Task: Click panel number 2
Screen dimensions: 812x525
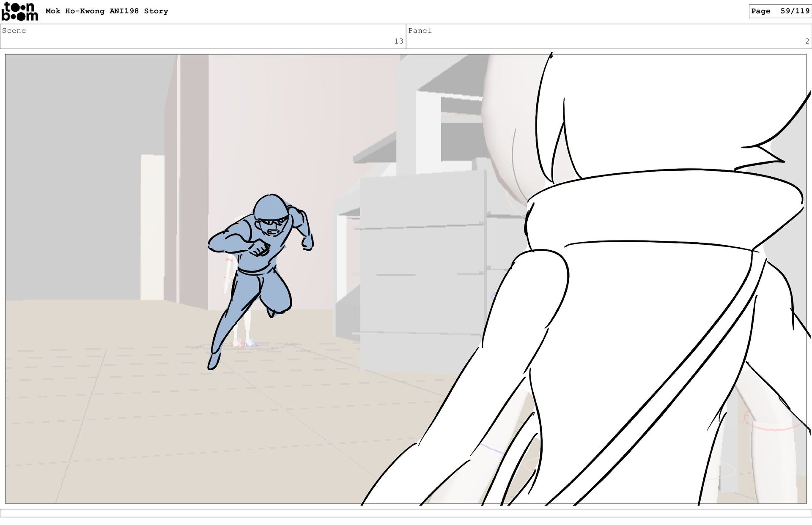Action: [x=807, y=41]
